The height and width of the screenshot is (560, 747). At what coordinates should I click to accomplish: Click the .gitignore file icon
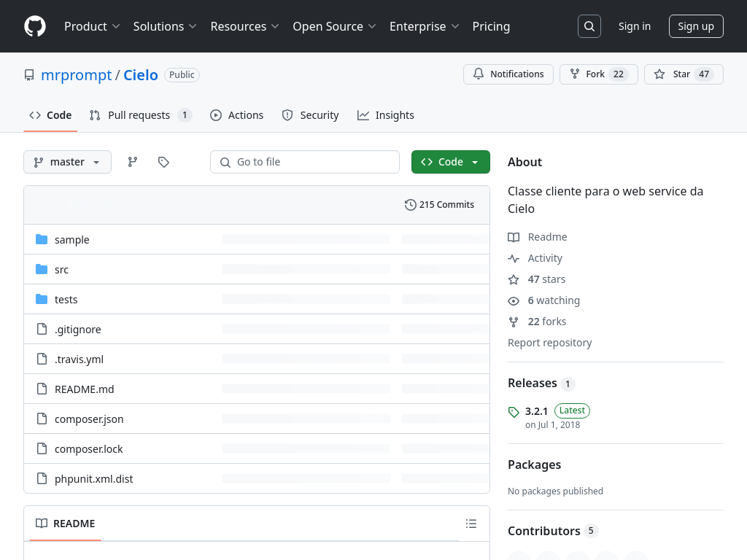[x=42, y=329]
